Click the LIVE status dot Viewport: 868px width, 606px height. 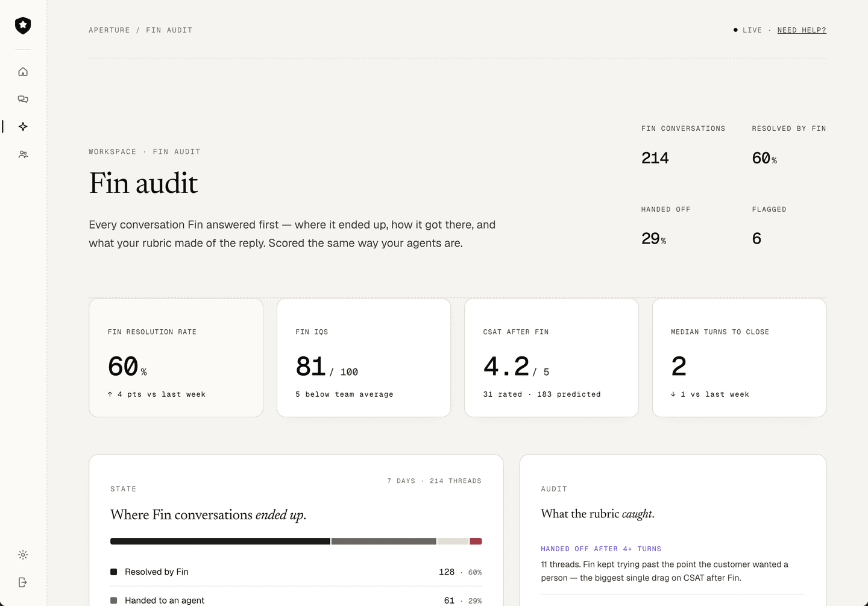pyautogui.click(x=735, y=30)
